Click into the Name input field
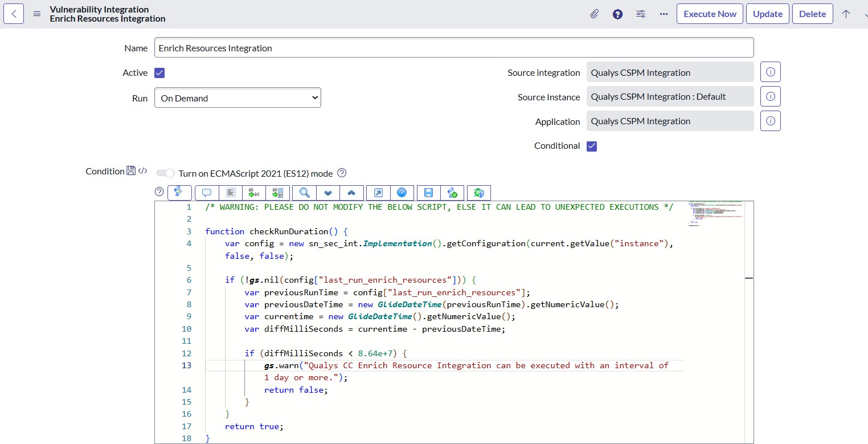The height and width of the screenshot is (444, 868). [454, 48]
